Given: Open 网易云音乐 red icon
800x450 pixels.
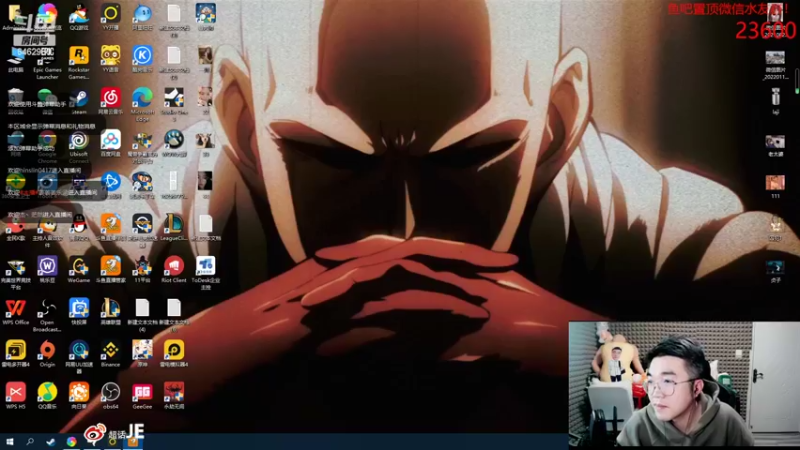Looking at the screenshot, I should click(110, 101).
